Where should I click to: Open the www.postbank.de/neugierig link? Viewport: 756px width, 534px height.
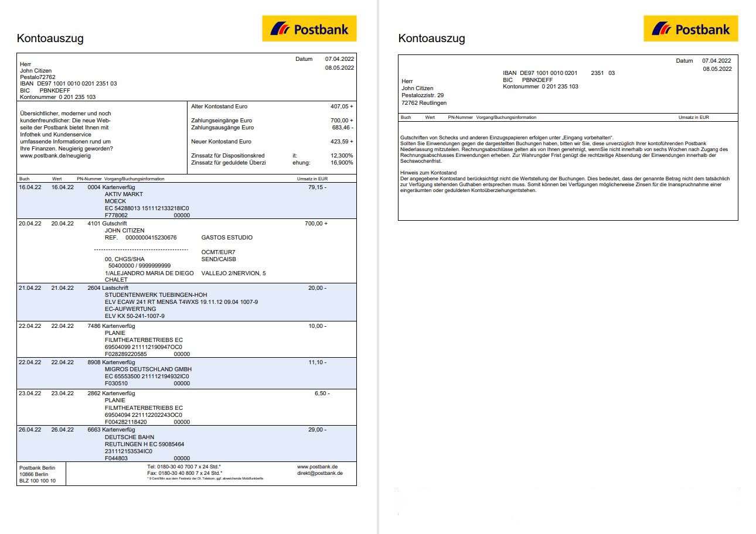tap(57, 156)
